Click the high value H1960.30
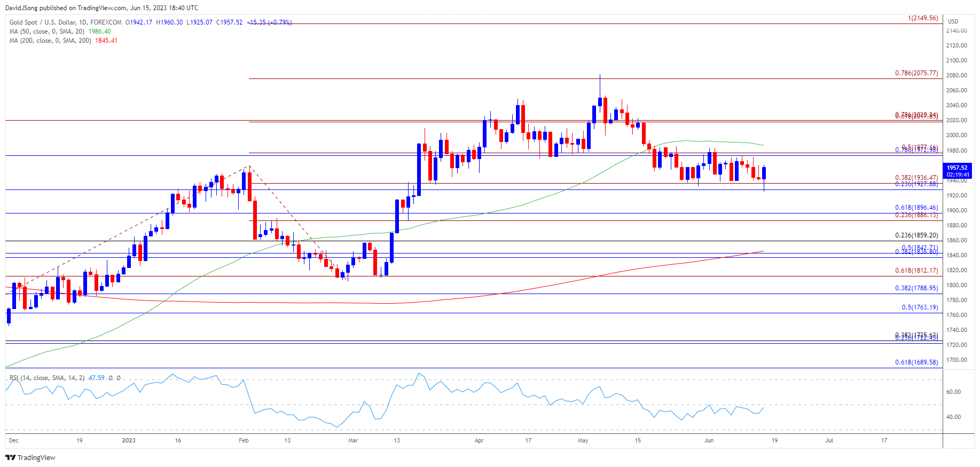This screenshot has width=980, height=467. pos(169,22)
